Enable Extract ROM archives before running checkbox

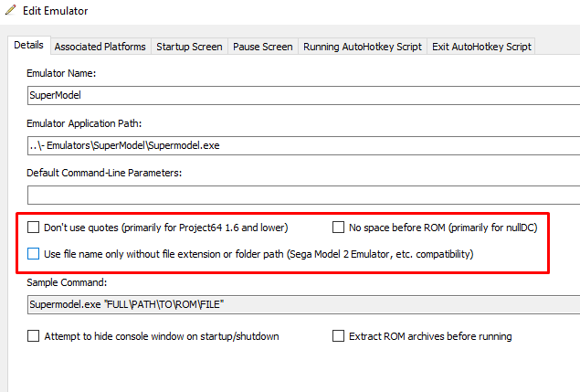click(x=338, y=335)
